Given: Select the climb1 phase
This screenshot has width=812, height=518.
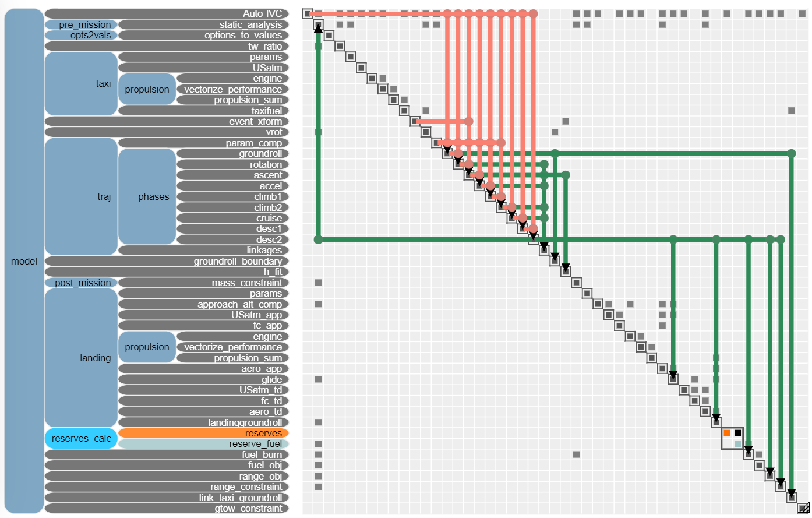Looking at the screenshot, I should [x=232, y=196].
